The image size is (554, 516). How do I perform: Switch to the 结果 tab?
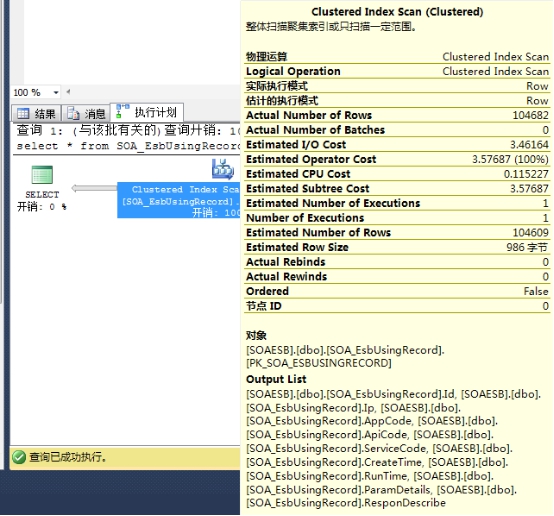[36, 113]
